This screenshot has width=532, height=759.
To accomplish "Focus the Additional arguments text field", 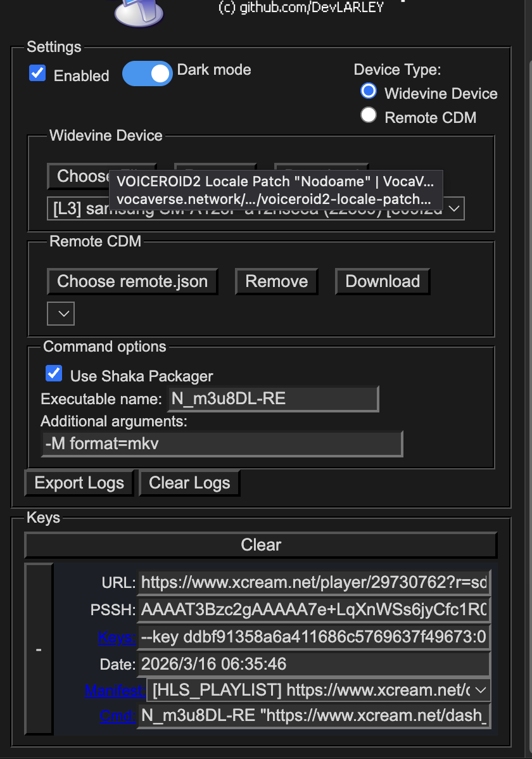I will [222, 444].
